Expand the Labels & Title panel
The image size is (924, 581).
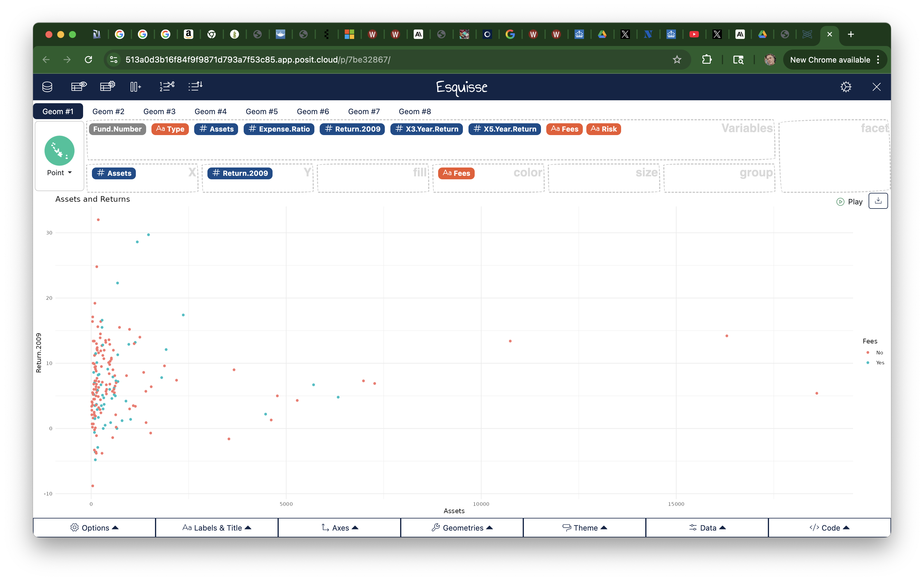(217, 528)
